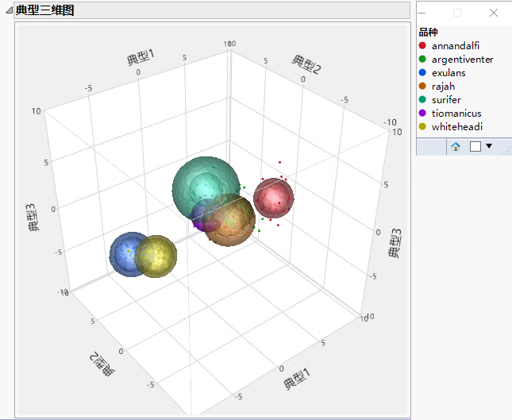Click the home icon in status bar
The height and width of the screenshot is (420, 512).
coord(456,146)
